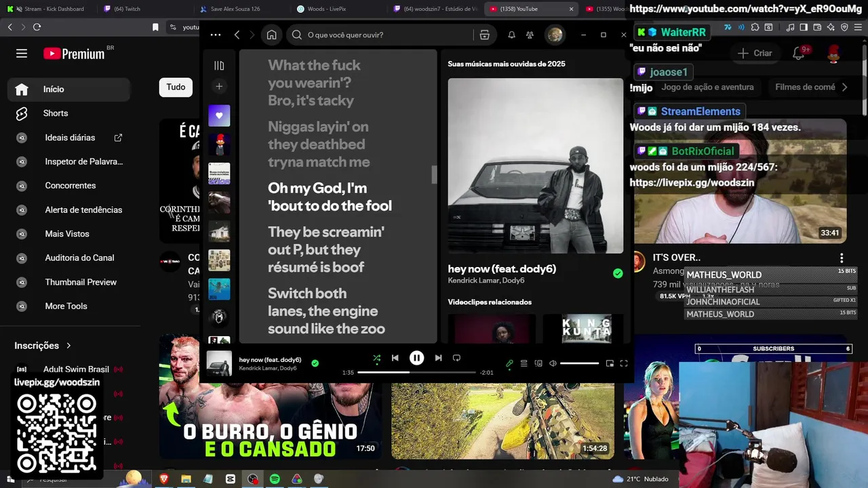This screenshot has width=868, height=488.
Task: Toggle repeat in Spotify player bar
Action: 456,358
